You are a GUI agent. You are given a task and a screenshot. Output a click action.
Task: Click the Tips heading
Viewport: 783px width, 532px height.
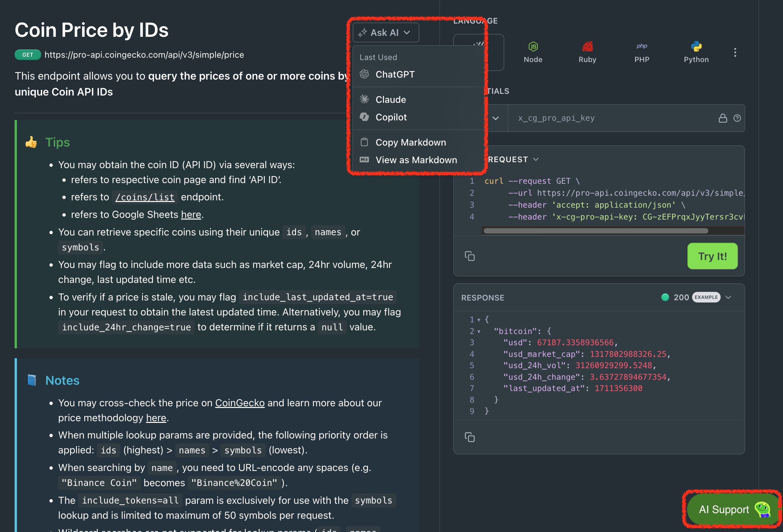tap(58, 142)
